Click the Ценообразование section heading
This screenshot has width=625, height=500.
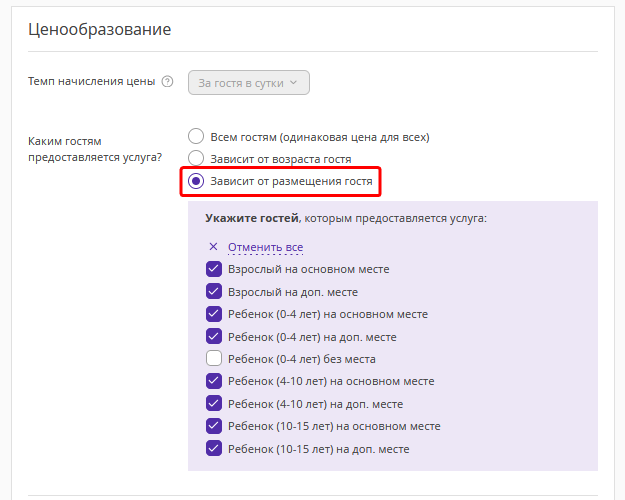(100, 30)
